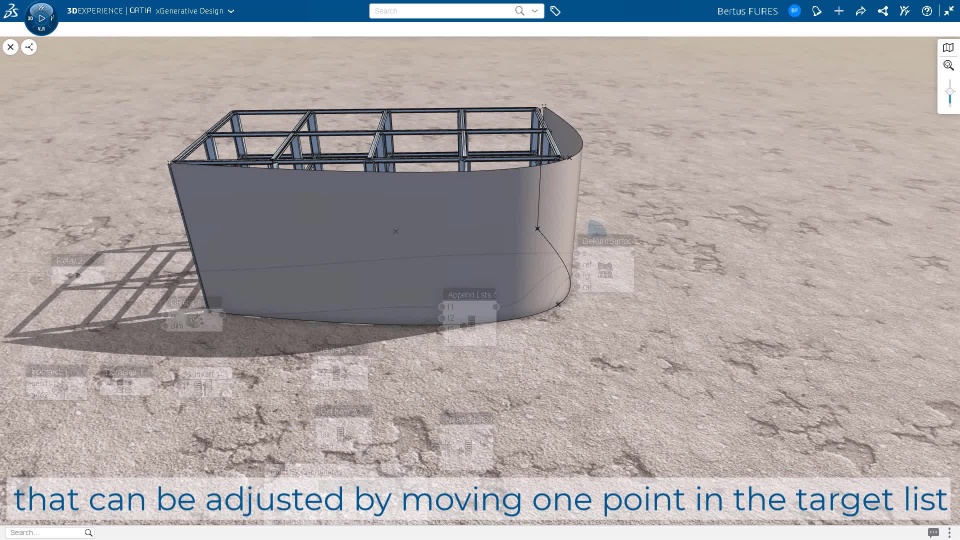960x540 pixels.
Task: Open the tools icon beside Help
Action: [x=905, y=11]
